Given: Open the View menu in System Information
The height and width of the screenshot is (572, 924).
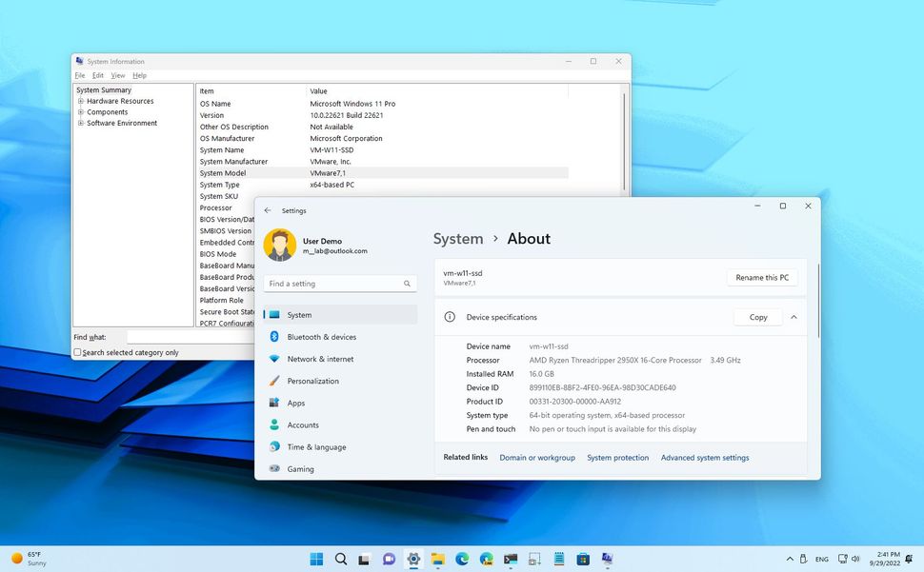Looking at the screenshot, I should 118,74.
